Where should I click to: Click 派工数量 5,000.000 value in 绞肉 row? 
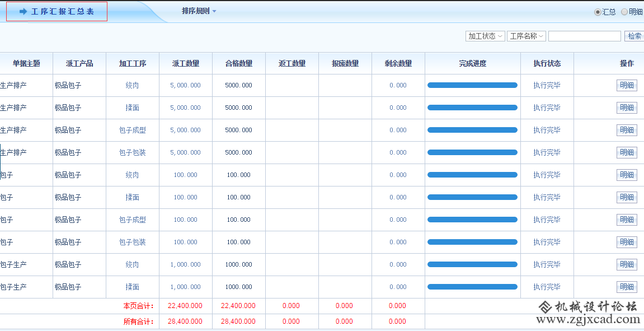point(186,86)
